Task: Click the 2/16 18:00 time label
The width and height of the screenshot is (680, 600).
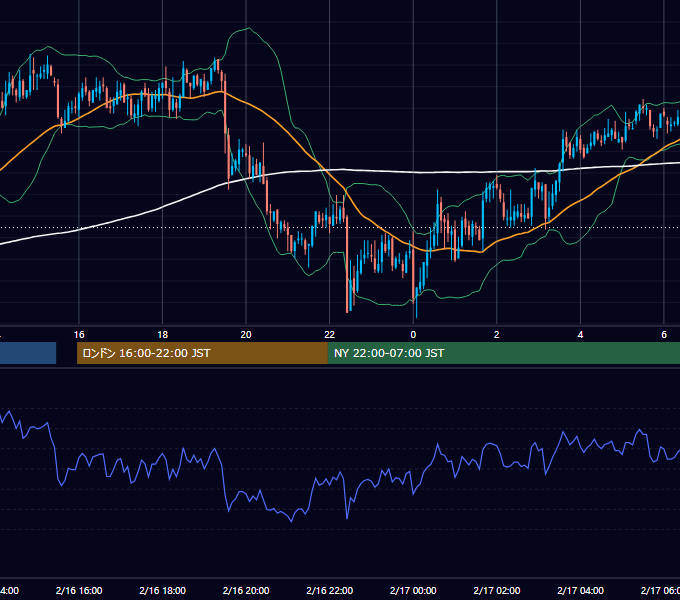Action: (163, 590)
